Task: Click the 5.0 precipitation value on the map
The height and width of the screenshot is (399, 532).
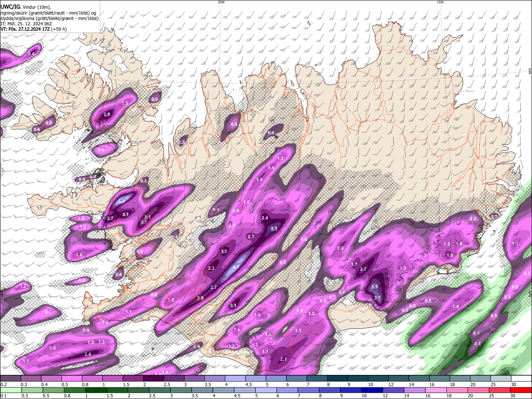Action: click(121, 201)
